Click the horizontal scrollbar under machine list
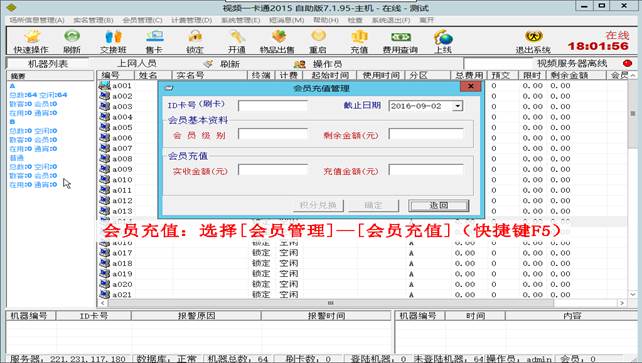 tap(331, 303)
